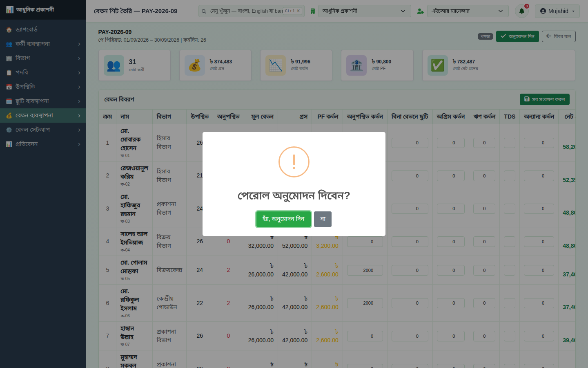This screenshot has height=368, width=588.
Task: Click the green building icon beside company selector
Action: (312, 11)
